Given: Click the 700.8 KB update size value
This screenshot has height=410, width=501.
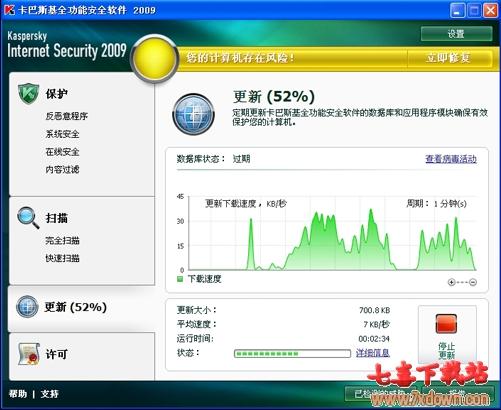Looking at the screenshot, I should [x=374, y=310].
